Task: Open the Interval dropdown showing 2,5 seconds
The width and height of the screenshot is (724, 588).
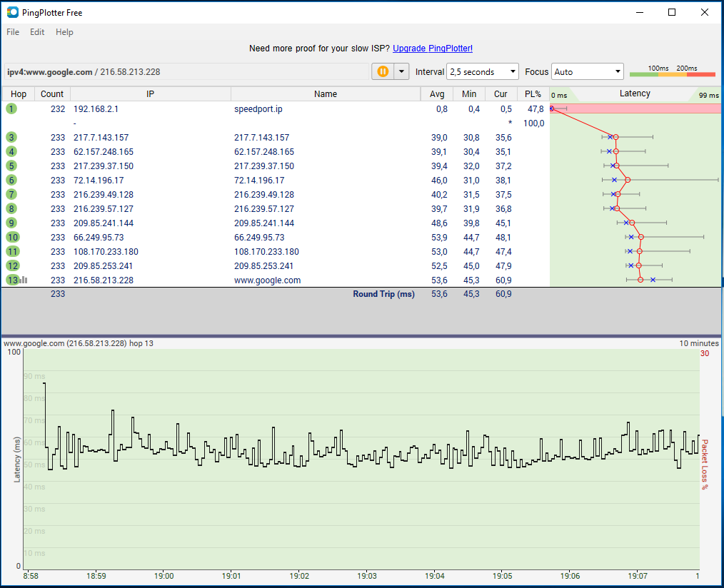Action: [483, 71]
